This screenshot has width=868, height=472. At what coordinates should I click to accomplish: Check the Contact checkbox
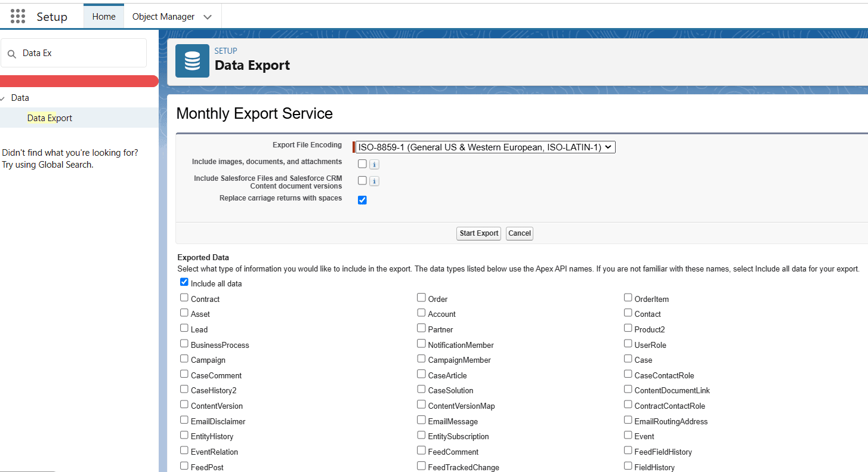point(628,313)
